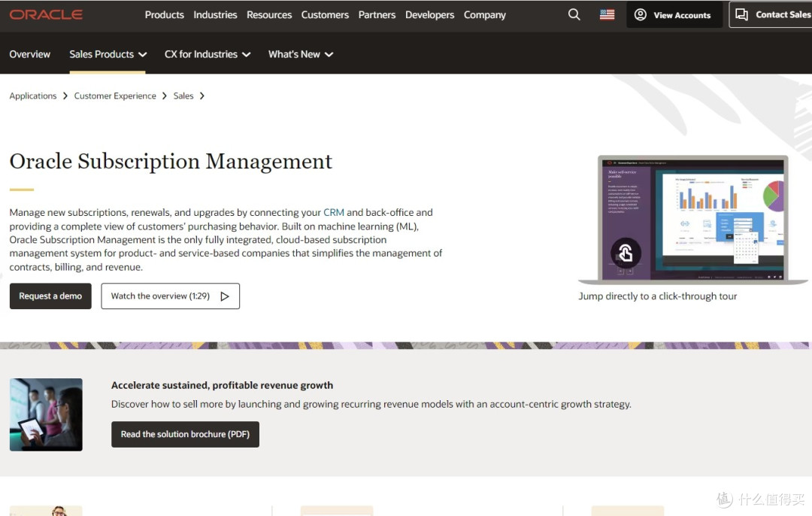Click the Contact Sales button
The height and width of the screenshot is (516, 812).
coord(771,14)
